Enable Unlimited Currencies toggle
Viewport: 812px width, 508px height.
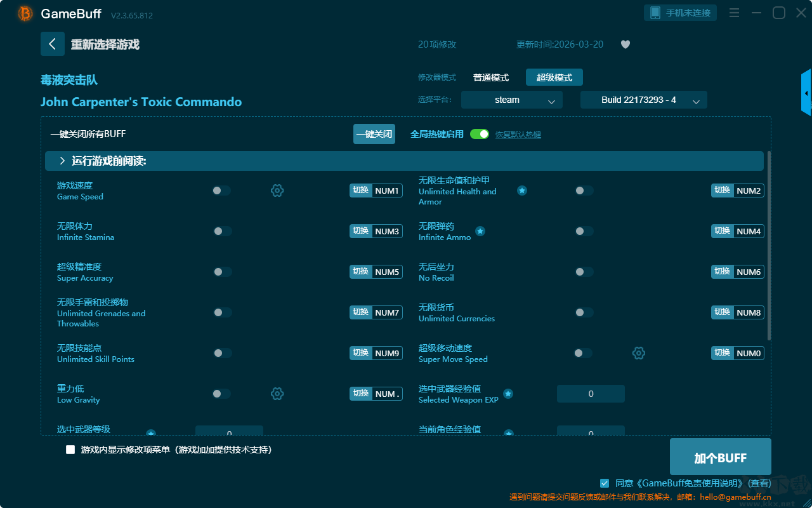583,312
